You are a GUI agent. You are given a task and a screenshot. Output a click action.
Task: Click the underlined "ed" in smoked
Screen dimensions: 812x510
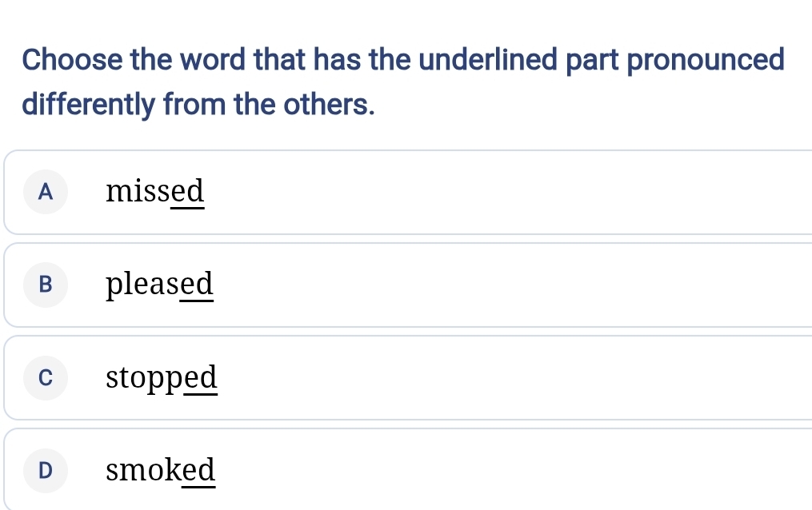pos(198,469)
